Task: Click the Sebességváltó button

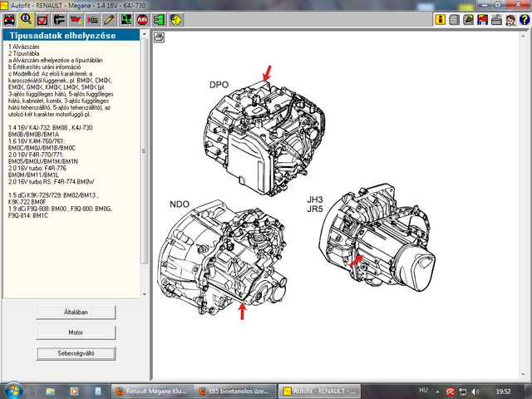Action: point(76,353)
